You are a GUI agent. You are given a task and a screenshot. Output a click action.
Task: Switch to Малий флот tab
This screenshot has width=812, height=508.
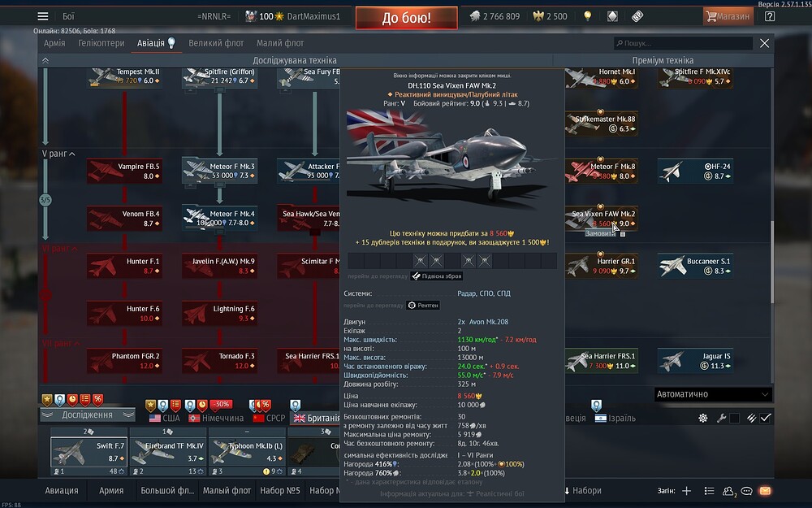click(280, 43)
